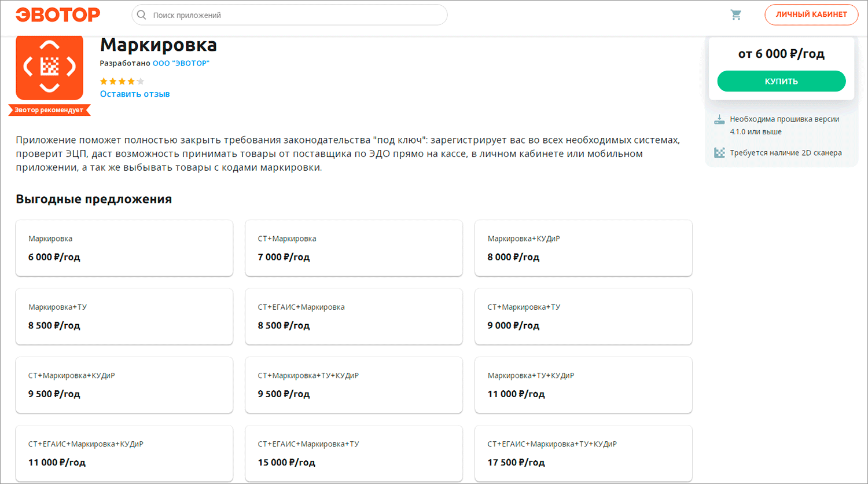Select the СТ+Маркировка 7 000 ₽/год offer
Viewport: 868px width, 484px height.
(354, 248)
